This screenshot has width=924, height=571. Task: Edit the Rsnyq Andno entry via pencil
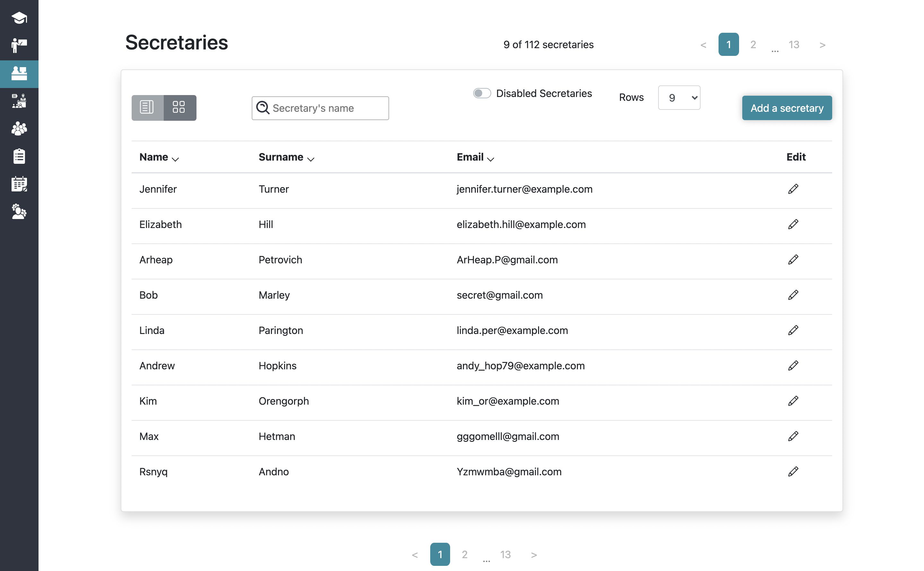(793, 472)
